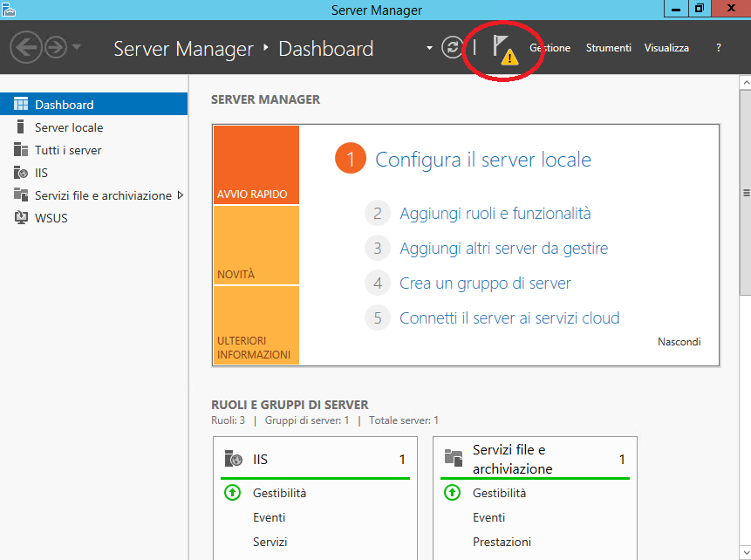This screenshot has width=751, height=560.
Task: Open the dropdown arrow beside refresh button
Action: pos(430,48)
